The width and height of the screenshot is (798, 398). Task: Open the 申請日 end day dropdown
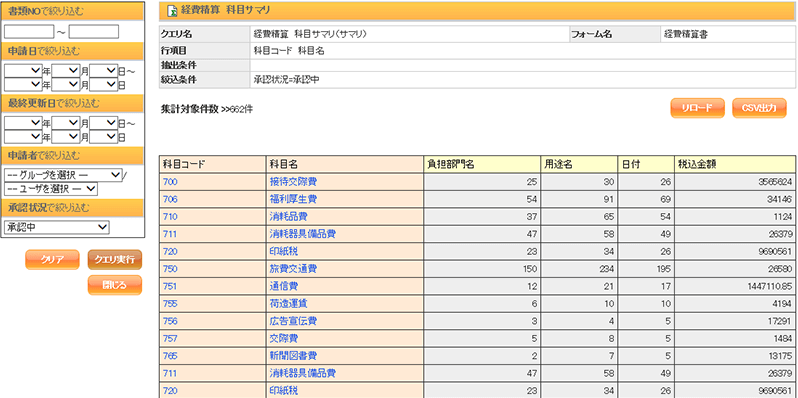click(103, 84)
